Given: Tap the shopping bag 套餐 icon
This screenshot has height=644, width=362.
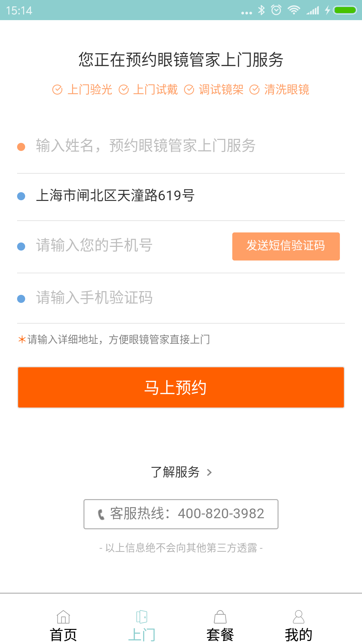Looking at the screenshot, I should (220, 616).
